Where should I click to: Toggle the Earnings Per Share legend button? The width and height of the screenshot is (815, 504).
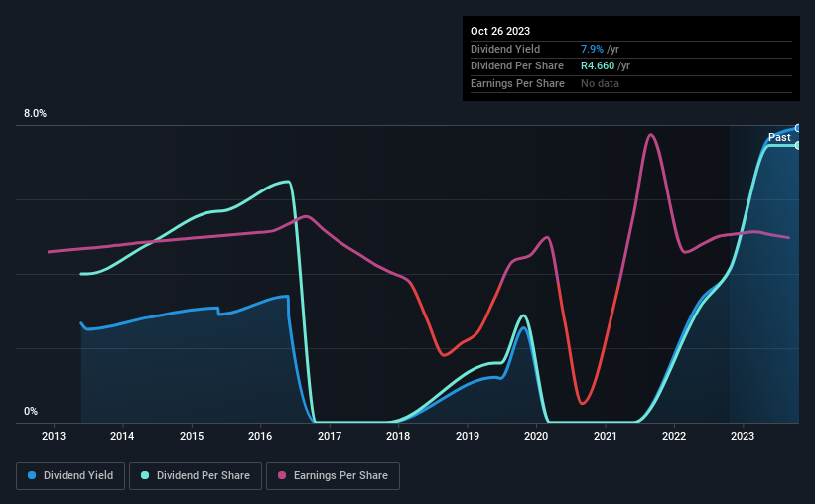(x=333, y=476)
